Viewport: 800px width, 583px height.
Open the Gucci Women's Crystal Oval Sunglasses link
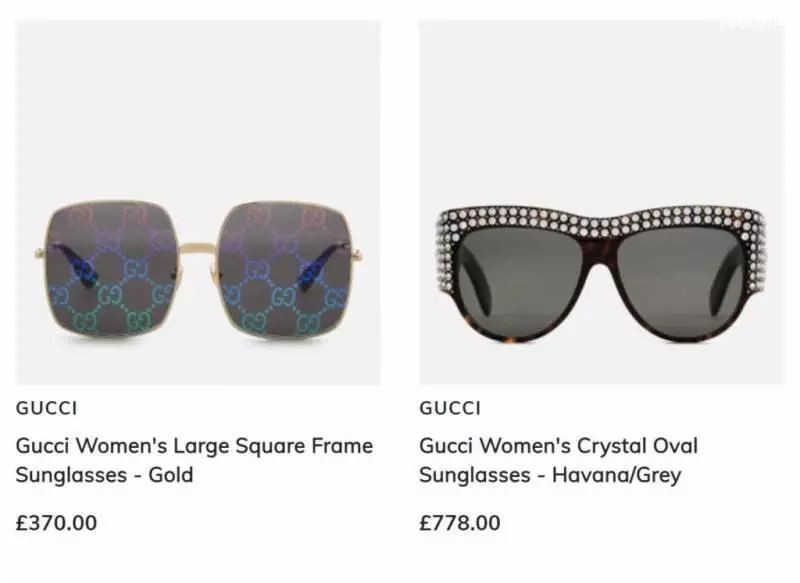559,460
